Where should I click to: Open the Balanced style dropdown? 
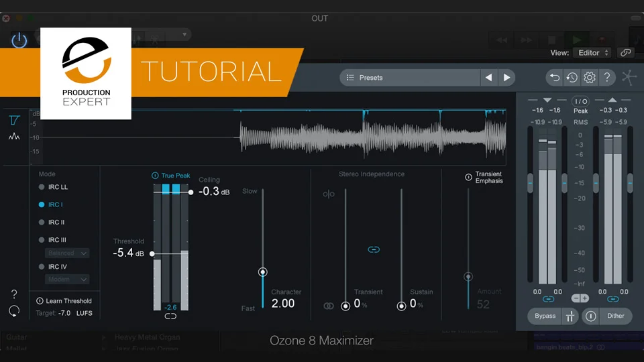(x=67, y=253)
